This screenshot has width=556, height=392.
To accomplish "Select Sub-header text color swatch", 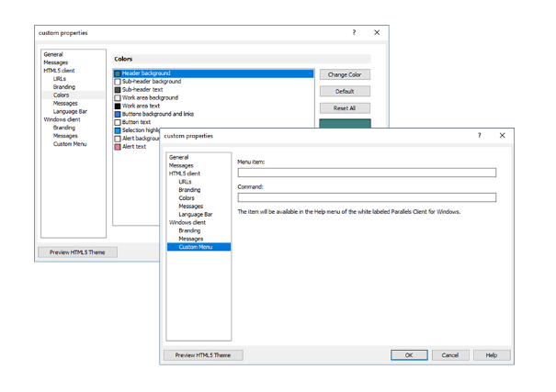I will (118, 90).
